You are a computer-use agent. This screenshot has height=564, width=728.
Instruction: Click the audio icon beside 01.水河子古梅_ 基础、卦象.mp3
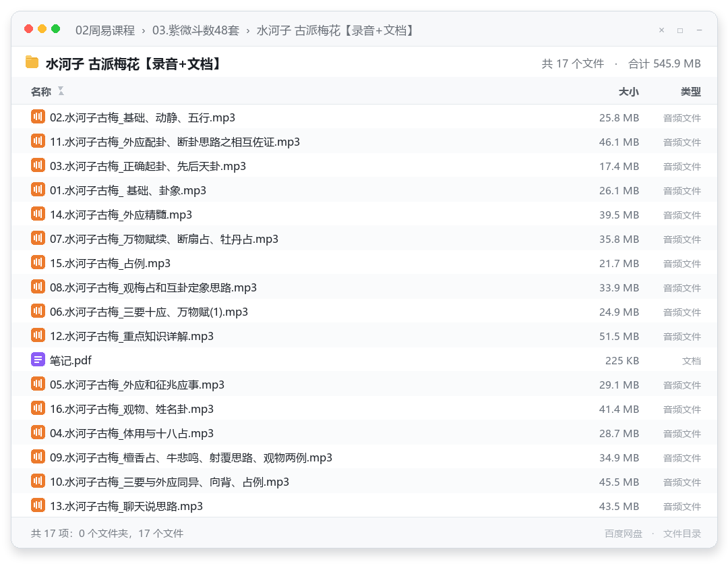(38, 190)
